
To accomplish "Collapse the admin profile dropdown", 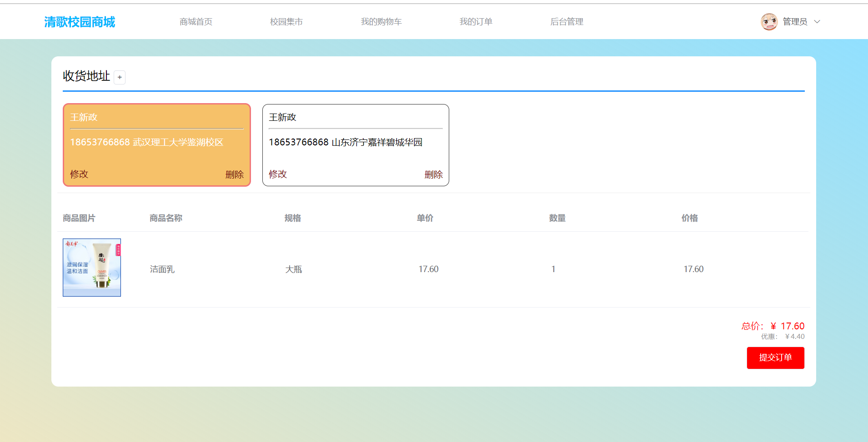I will (817, 21).
